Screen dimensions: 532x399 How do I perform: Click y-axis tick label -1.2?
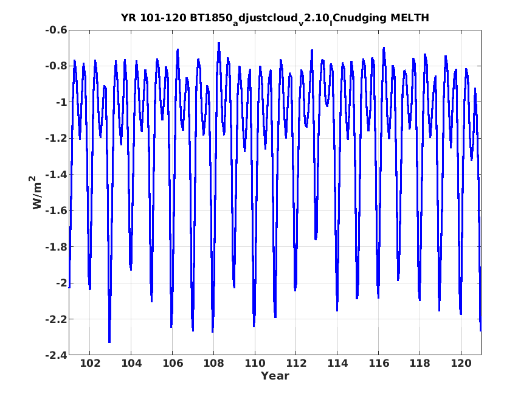pos(56,139)
